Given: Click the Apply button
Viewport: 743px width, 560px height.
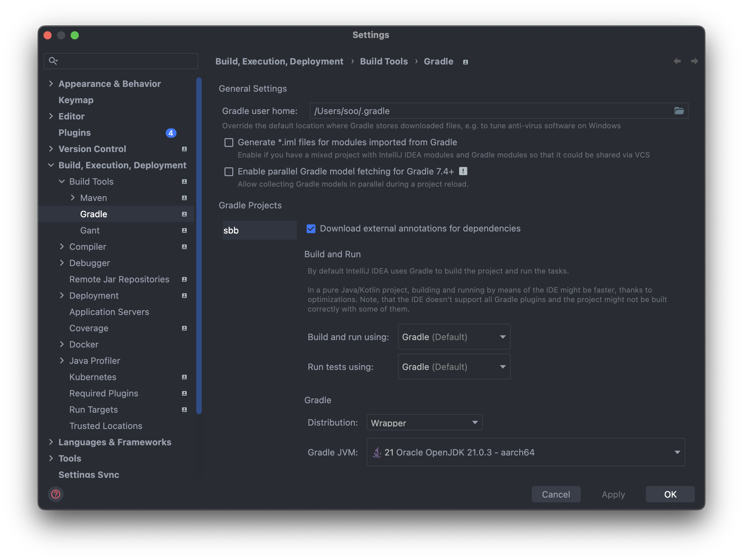Looking at the screenshot, I should [613, 494].
